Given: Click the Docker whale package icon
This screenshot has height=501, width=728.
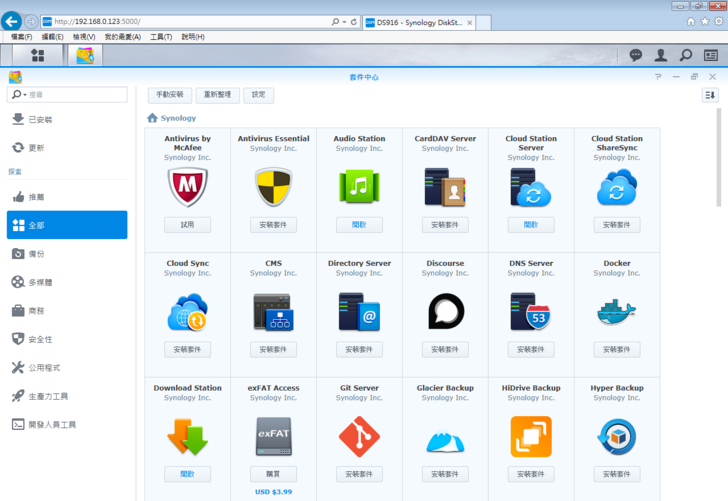Looking at the screenshot, I should (616, 312).
